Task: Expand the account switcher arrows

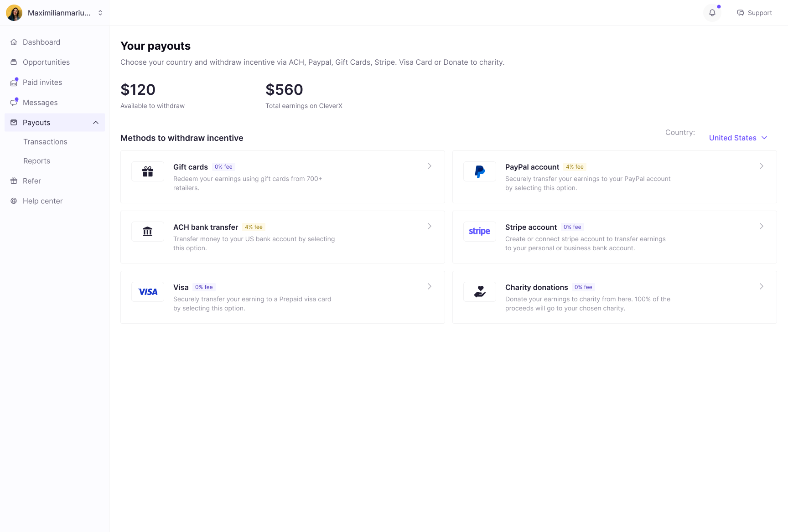Action: pos(100,13)
